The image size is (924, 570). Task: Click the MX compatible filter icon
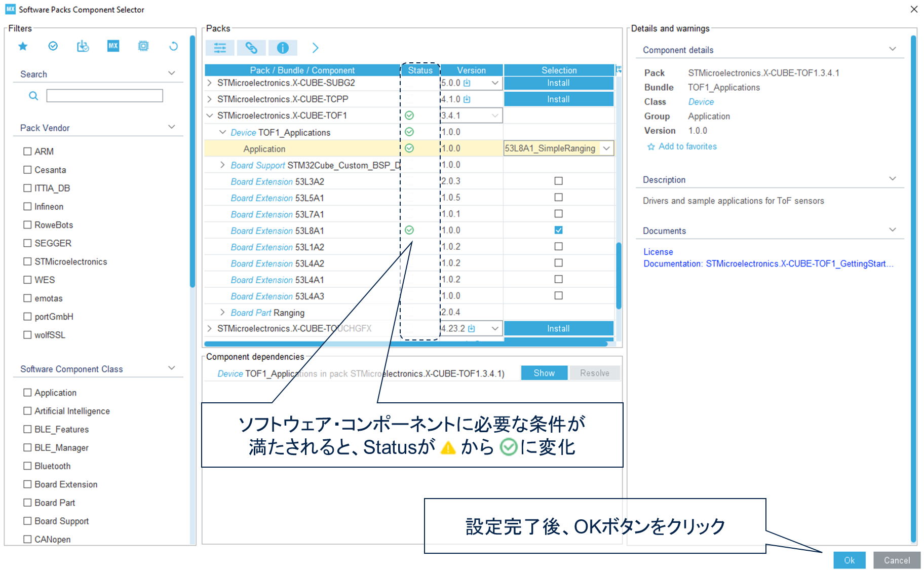point(113,46)
